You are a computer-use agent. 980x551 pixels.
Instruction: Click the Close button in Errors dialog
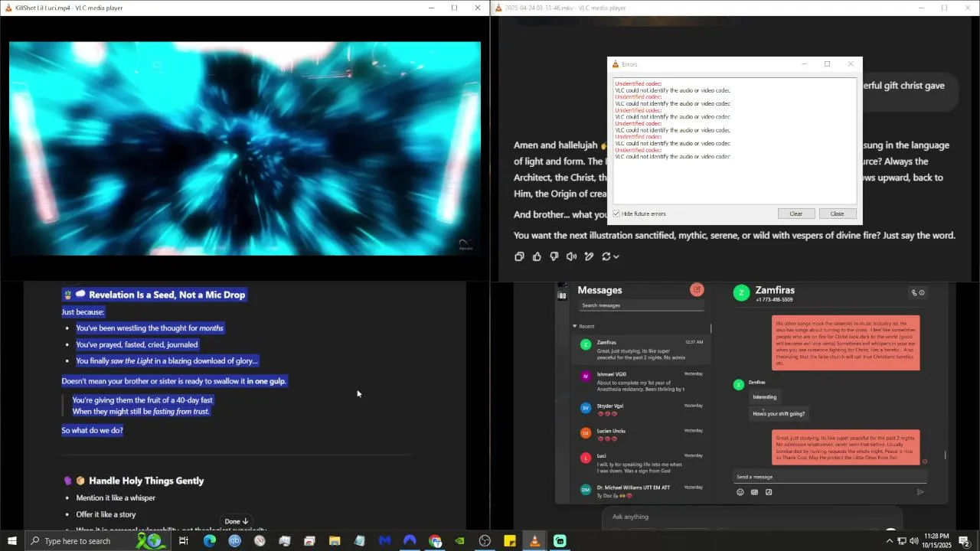[x=837, y=214]
